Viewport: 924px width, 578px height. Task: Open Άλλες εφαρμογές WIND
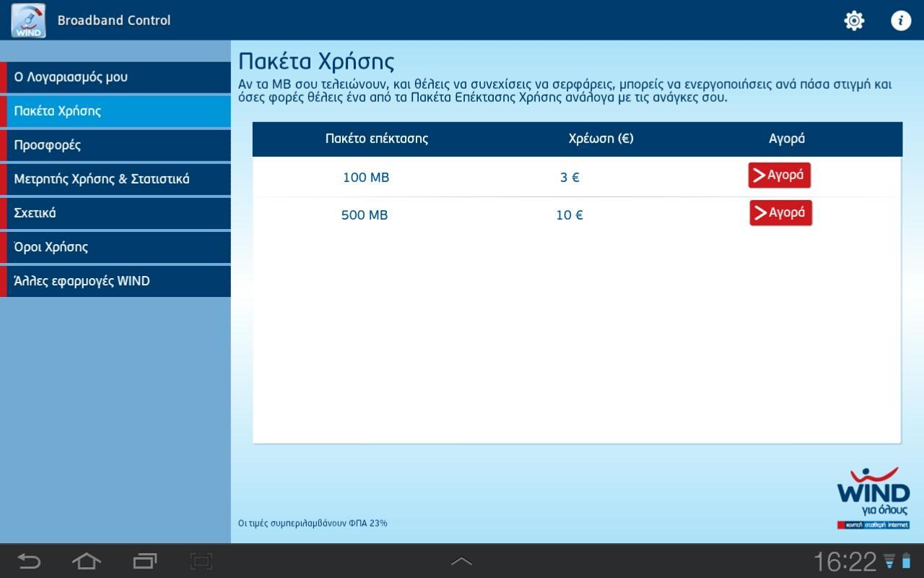click(115, 280)
